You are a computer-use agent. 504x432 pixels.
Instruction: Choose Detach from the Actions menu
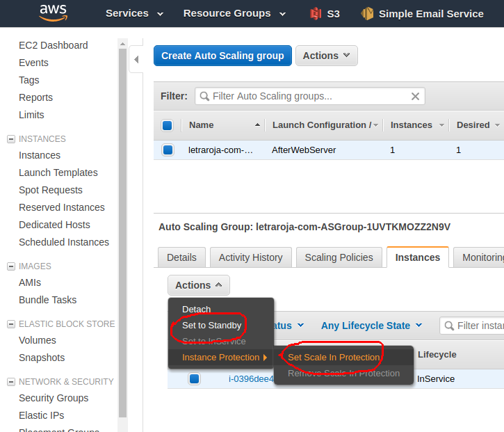(x=197, y=309)
